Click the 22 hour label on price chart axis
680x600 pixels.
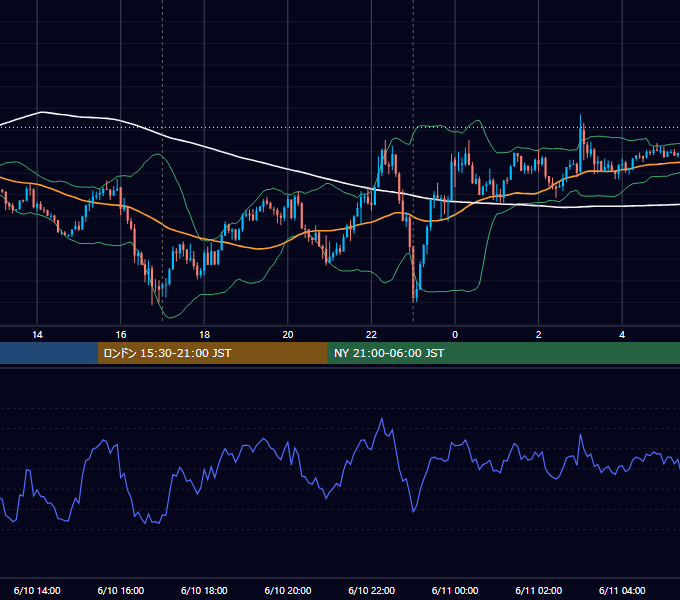pyautogui.click(x=372, y=335)
